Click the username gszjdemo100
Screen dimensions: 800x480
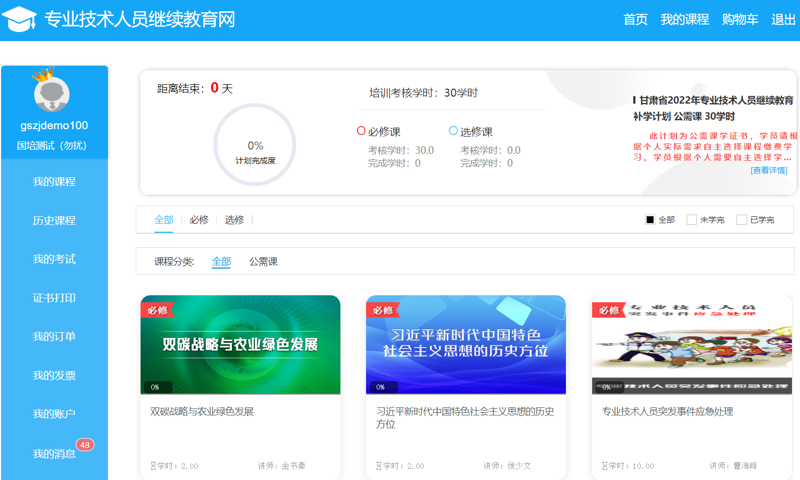click(54, 125)
